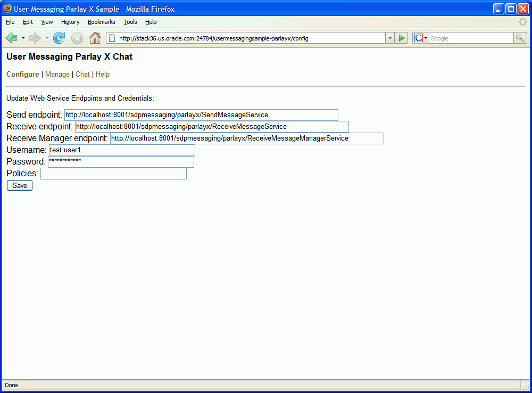Click the search magnifier icon
Image resolution: width=532 pixels, height=393 pixels.
coord(520,38)
